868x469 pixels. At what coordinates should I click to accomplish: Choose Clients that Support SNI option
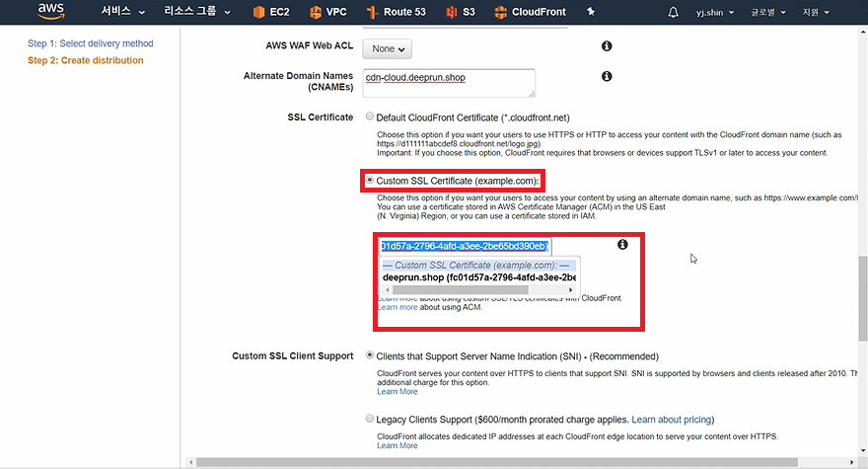[370, 355]
